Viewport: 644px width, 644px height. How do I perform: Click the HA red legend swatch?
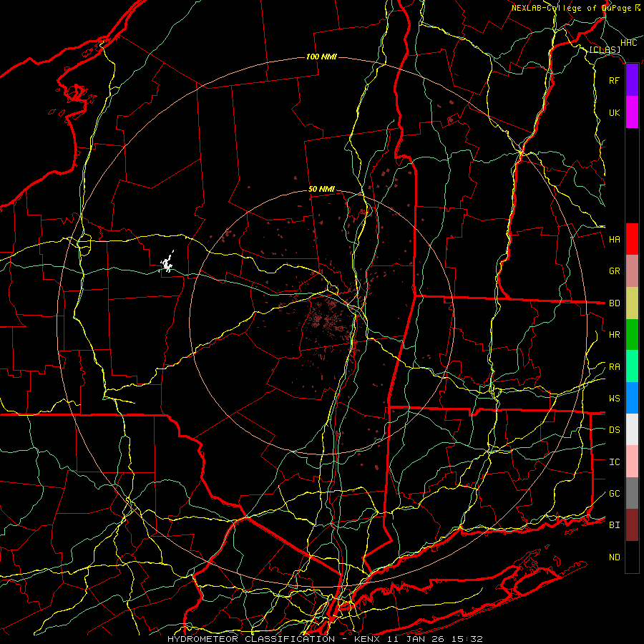pos(632,239)
